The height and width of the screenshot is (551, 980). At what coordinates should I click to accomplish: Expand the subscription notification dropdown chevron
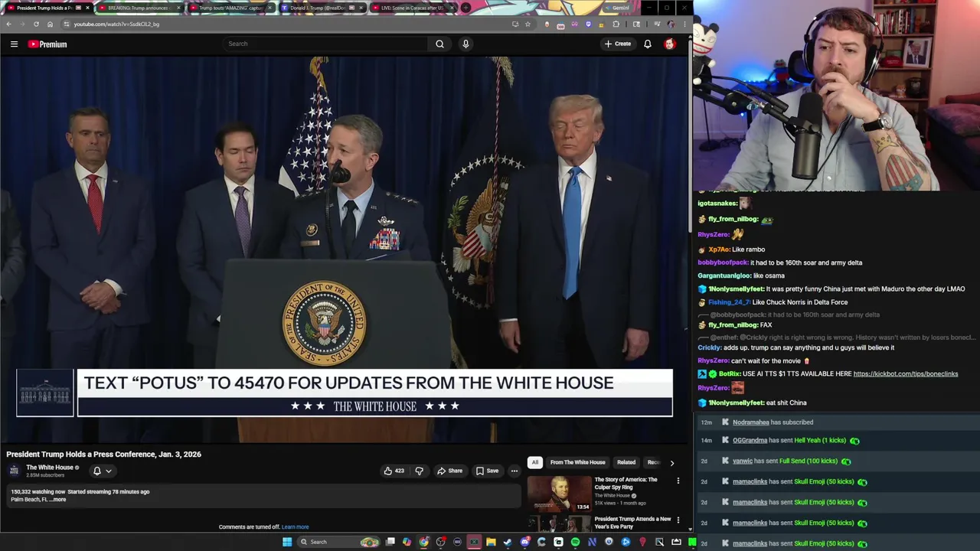(109, 471)
